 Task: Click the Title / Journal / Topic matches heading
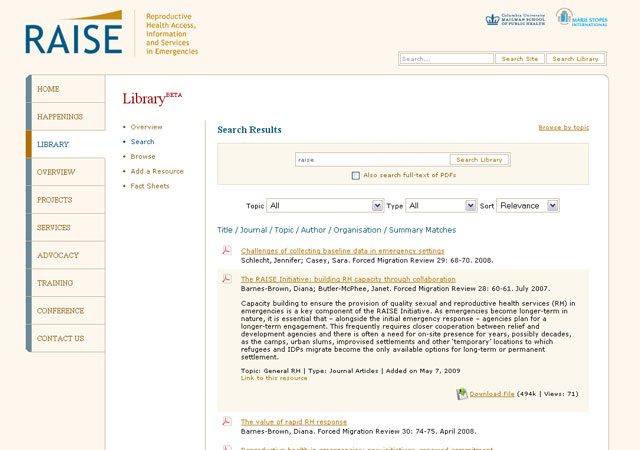click(x=336, y=230)
